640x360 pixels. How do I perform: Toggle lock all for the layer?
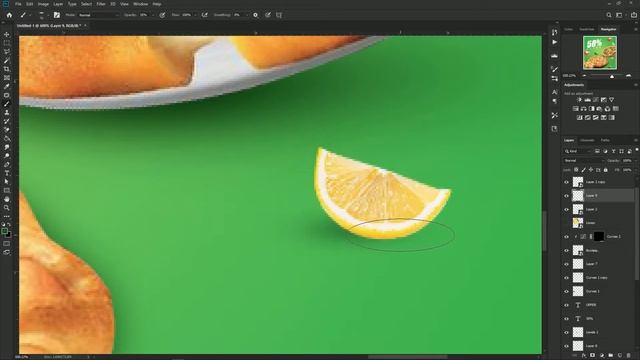click(606, 170)
